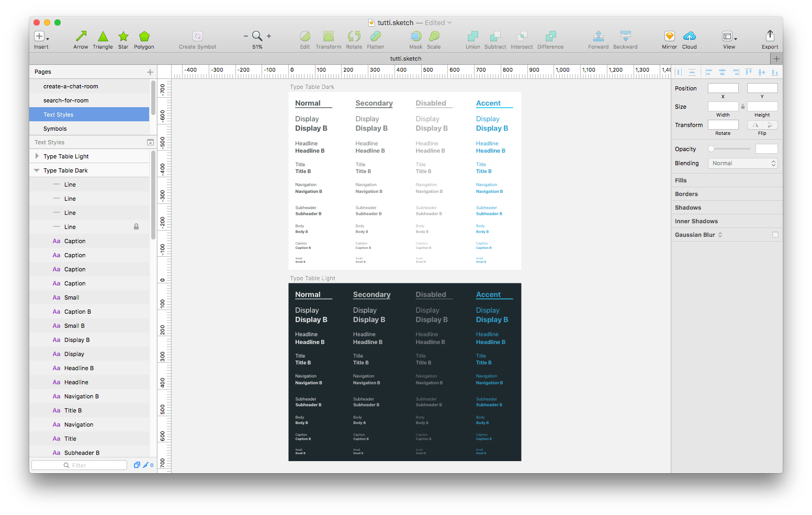Select the Navigation B text layer

pyautogui.click(x=89, y=396)
